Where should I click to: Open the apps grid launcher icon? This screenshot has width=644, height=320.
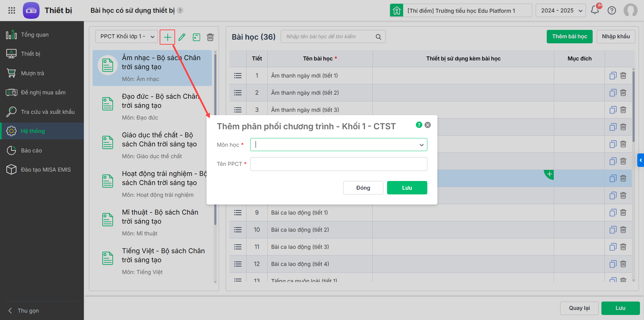pos(12,10)
